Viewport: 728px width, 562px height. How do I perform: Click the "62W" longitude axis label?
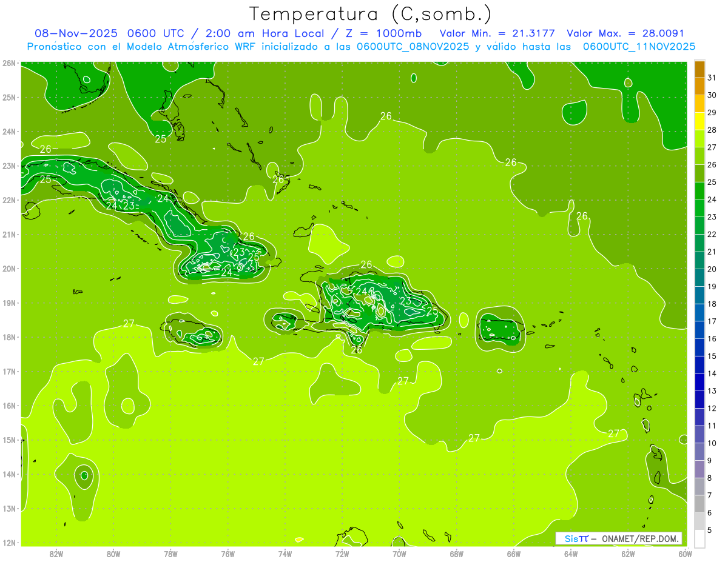(x=628, y=554)
